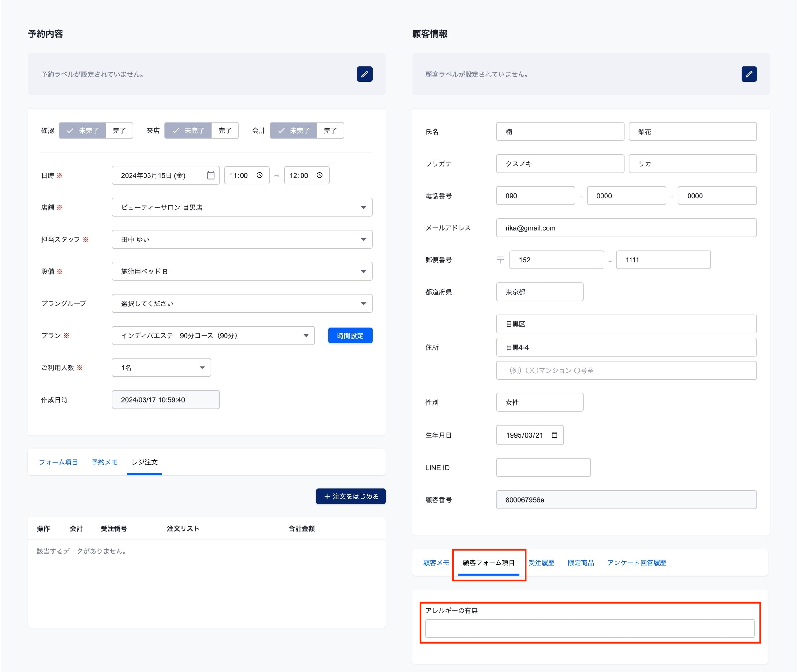Click the LINE ID field
Image resolution: width=798 pixels, height=672 pixels.
coord(543,468)
